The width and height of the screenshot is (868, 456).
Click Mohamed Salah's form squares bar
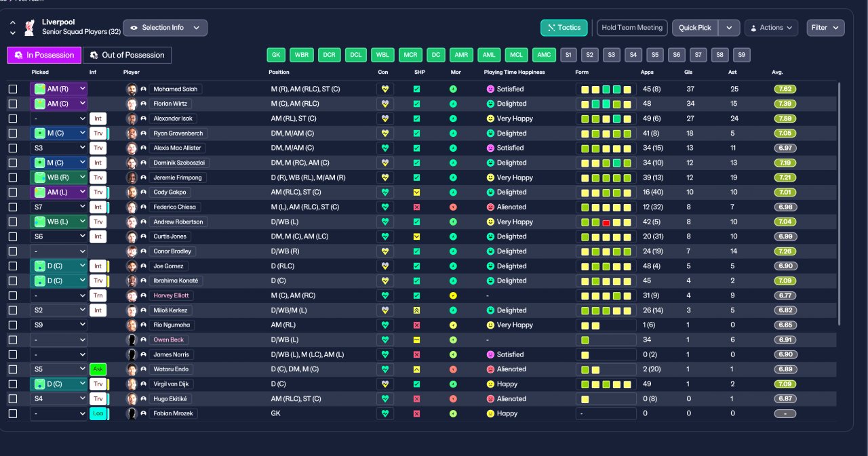606,89
